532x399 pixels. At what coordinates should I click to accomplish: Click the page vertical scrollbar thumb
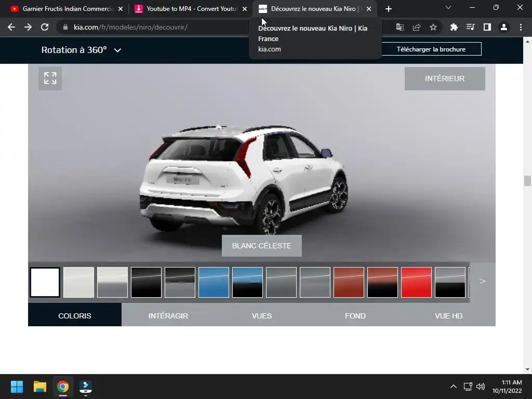click(x=527, y=180)
